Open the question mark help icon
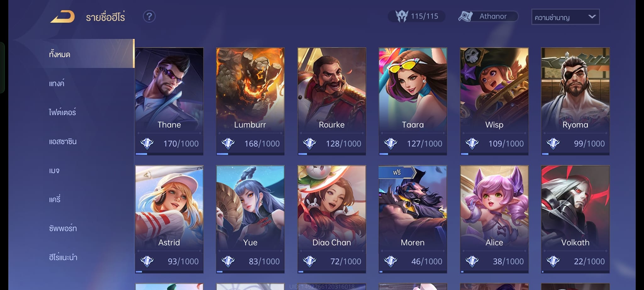The width and height of the screenshot is (644, 290). (149, 16)
